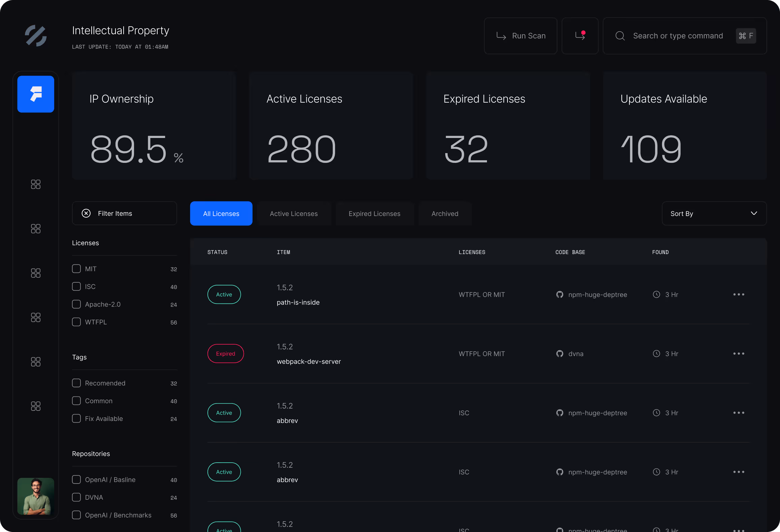
Task: Switch to the Expired Licenses tab
Action: [375, 214]
